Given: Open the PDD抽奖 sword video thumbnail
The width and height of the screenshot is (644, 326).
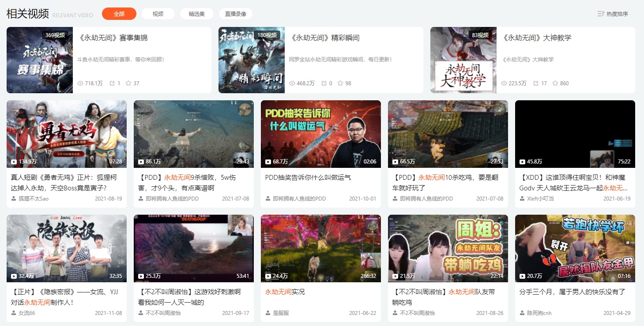Looking at the screenshot, I should coord(321,134).
